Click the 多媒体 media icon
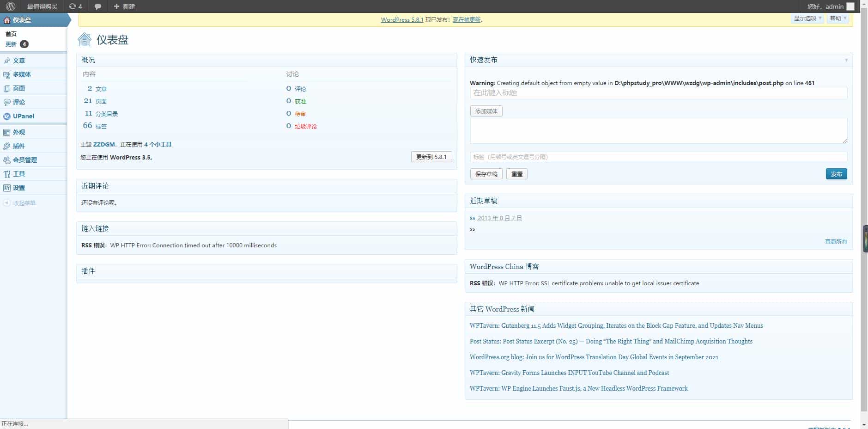This screenshot has width=868, height=429. tap(6, 74)
